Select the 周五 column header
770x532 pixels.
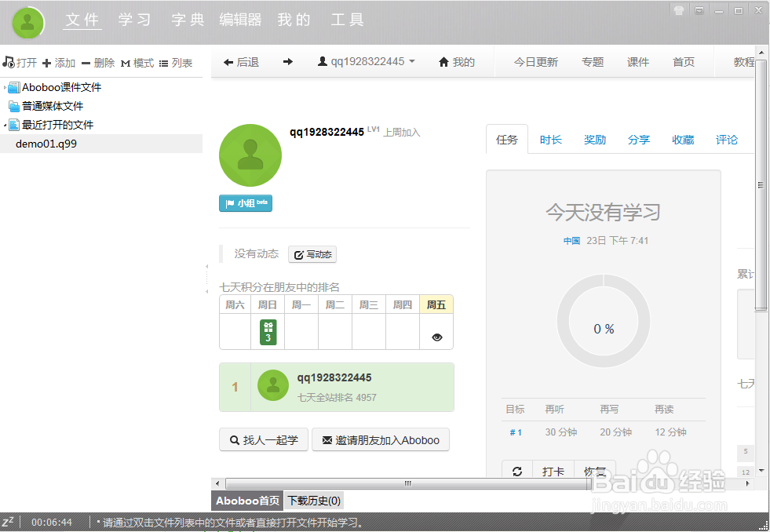(436, 304)
